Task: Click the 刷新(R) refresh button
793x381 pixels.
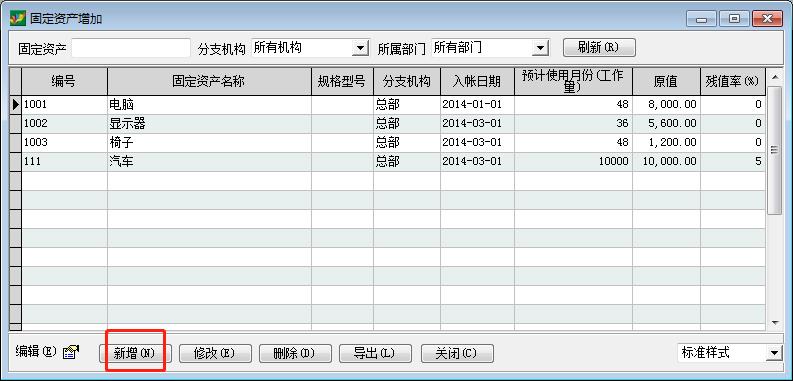Action: tap(599, 48)
